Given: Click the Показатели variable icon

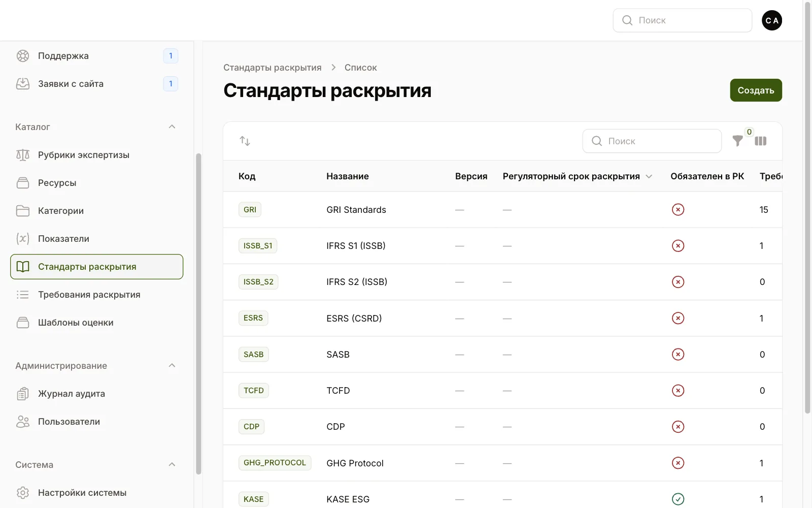Looking at the screenshot, I should click(23, 239).
